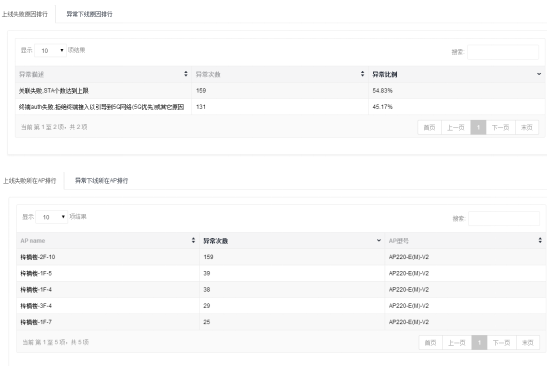Jump to 末页 in reasons table pagination
The width and height of the screenshot is (547, 366).
(527, 127)
